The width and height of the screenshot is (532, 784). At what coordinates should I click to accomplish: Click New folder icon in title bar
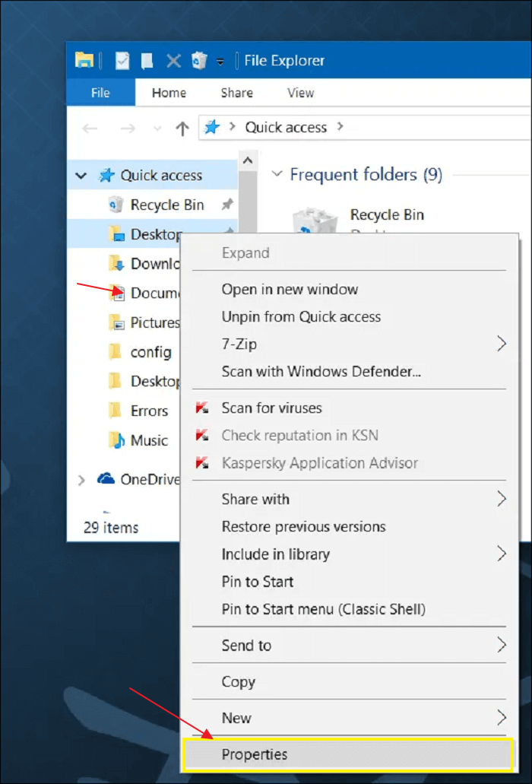(147, 61)
